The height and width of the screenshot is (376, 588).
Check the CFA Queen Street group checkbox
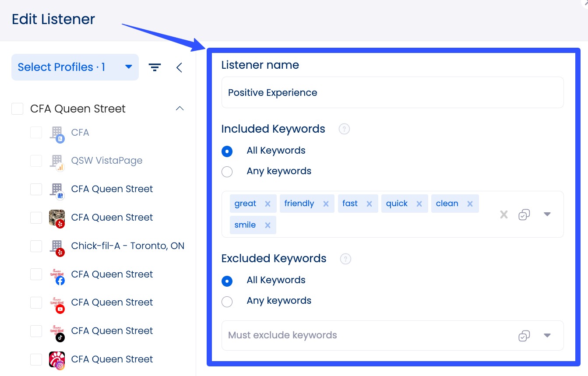18,109
